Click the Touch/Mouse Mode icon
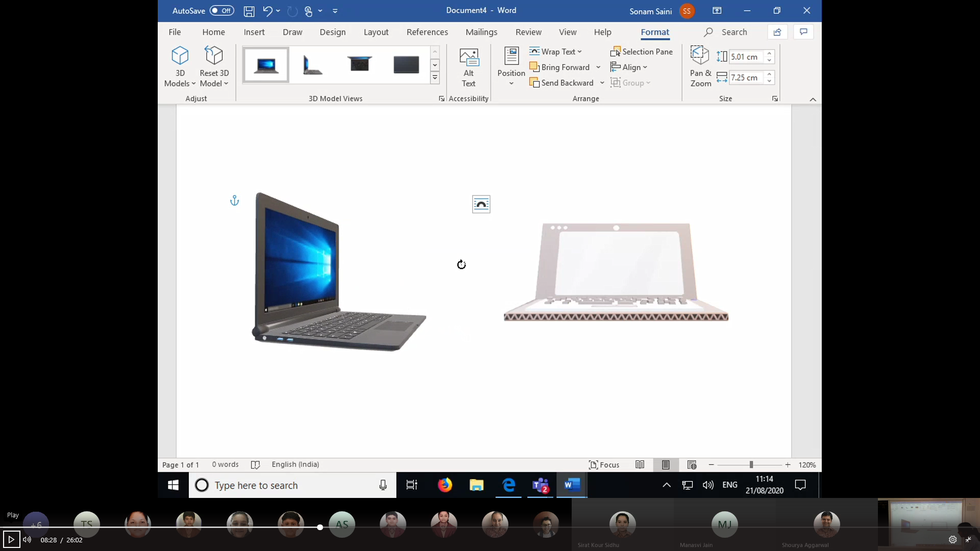The height and width of the screenshot is (551, 980). pos(308,11)
